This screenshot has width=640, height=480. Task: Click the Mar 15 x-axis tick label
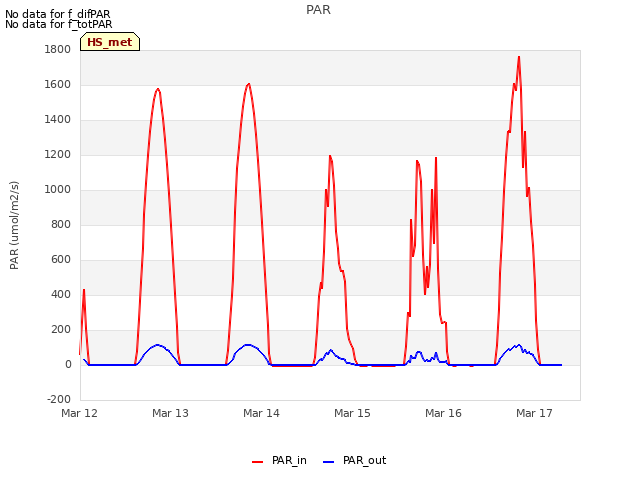click(x=353, y=413)
